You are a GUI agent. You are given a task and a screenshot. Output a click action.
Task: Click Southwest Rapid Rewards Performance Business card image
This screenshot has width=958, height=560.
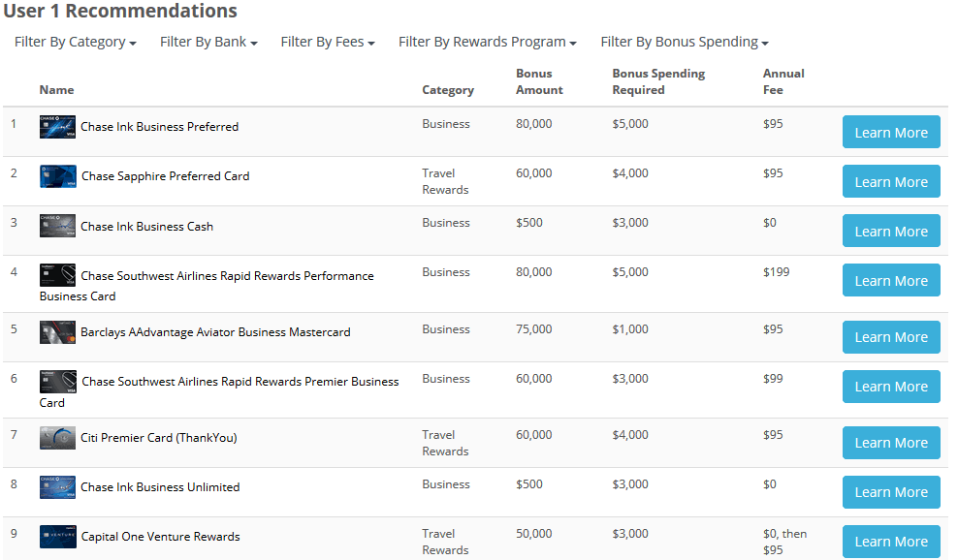click(57, 275)
